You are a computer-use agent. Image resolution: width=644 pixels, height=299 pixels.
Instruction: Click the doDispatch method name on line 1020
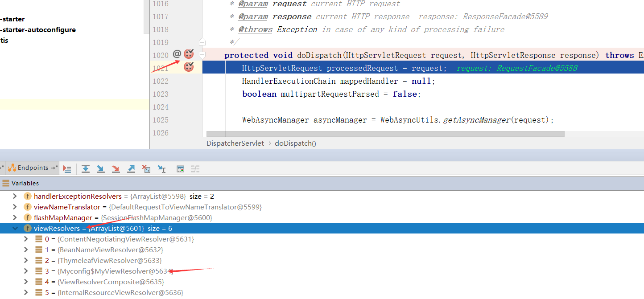coord(319,55)
